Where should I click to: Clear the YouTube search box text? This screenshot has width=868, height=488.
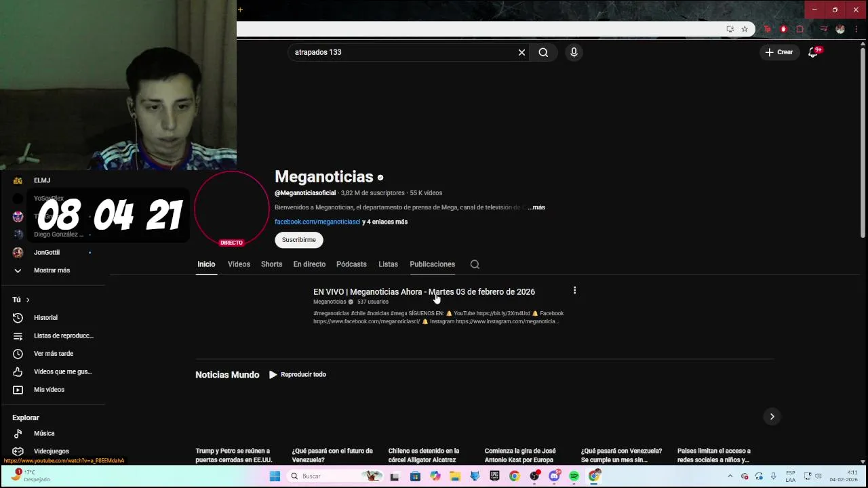pos(521,52)
